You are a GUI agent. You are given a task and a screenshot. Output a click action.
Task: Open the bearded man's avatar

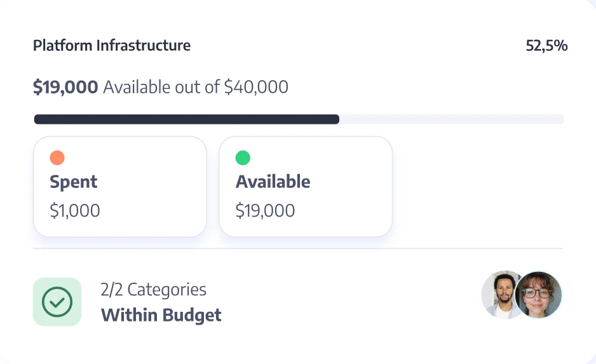tap(501, 295)
